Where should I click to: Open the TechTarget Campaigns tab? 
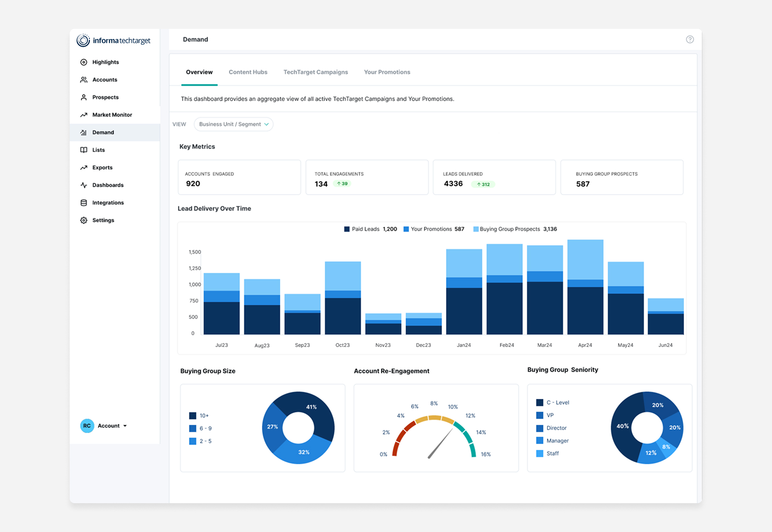pos(315,72)
